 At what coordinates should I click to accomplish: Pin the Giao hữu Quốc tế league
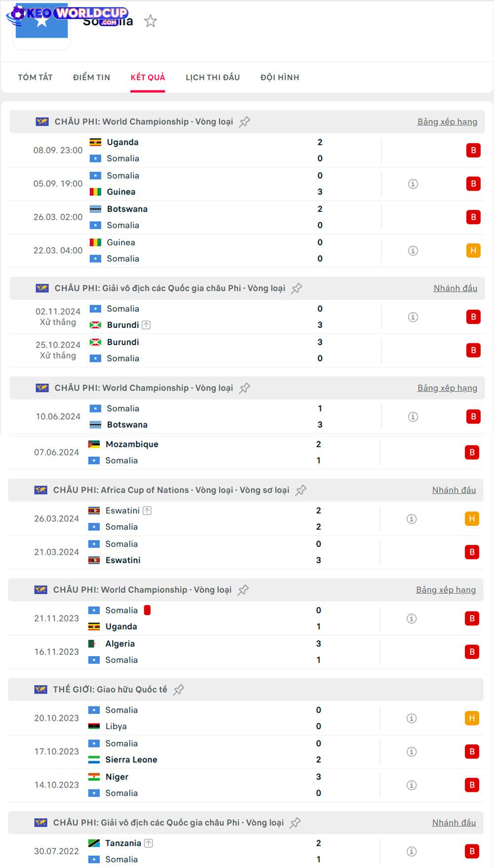click(179, 690)
